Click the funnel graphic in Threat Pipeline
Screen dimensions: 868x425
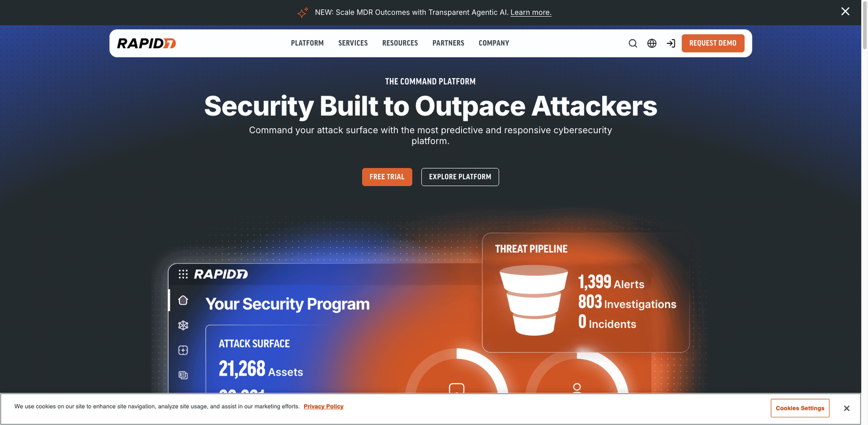tap(534, 300)
